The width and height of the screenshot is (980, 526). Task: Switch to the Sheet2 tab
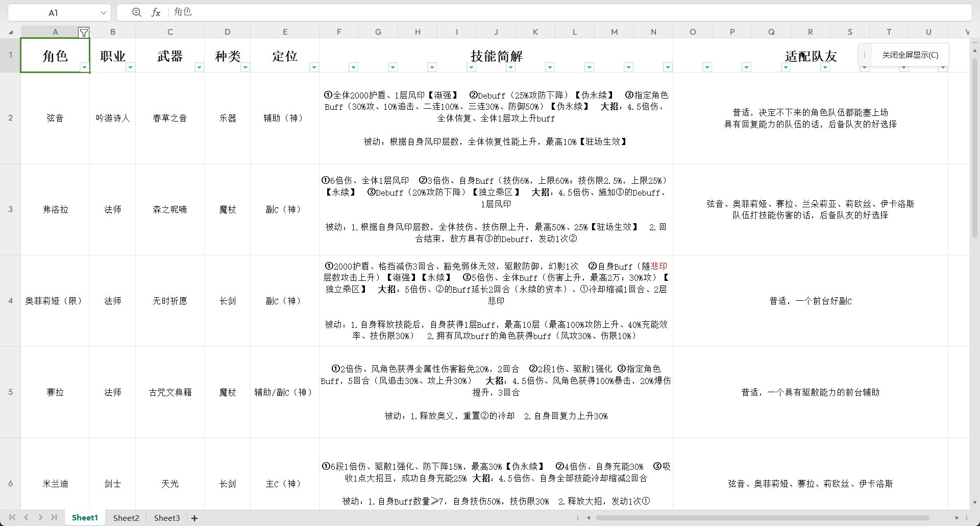pyautogui.click(x=126, y=518)
